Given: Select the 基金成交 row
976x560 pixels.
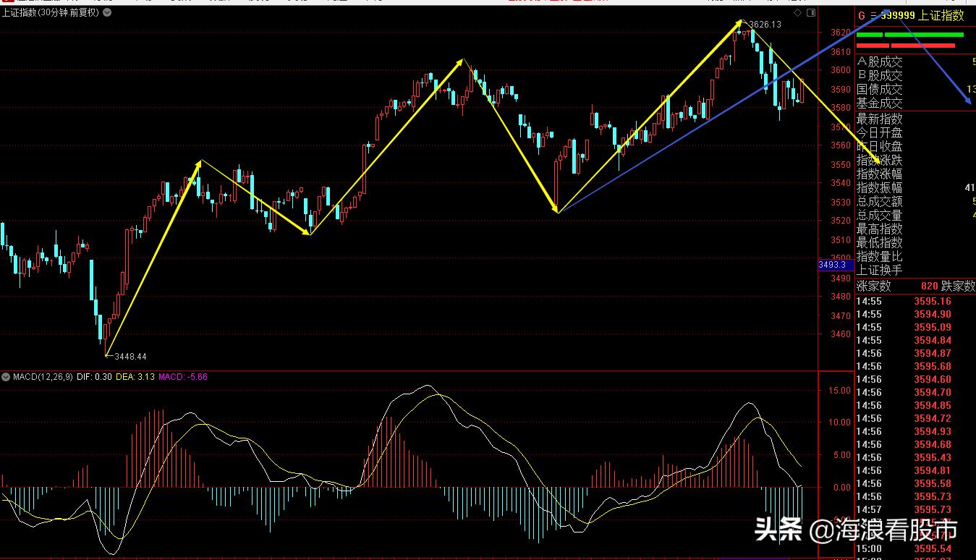Looking at the screenshot, I should [x=916, y=103].
